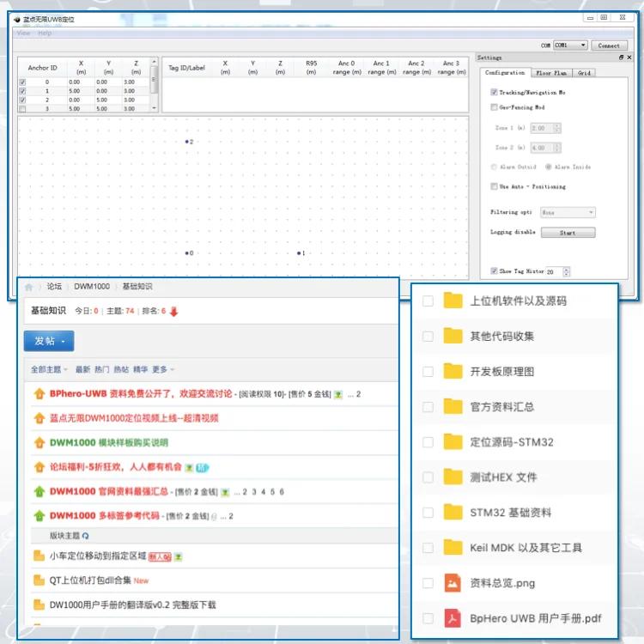Viewport: 644px width, 644px height.
Task: Click the pin icon beside DWM1000 模块样板购买说明
Action: (39, 443)
